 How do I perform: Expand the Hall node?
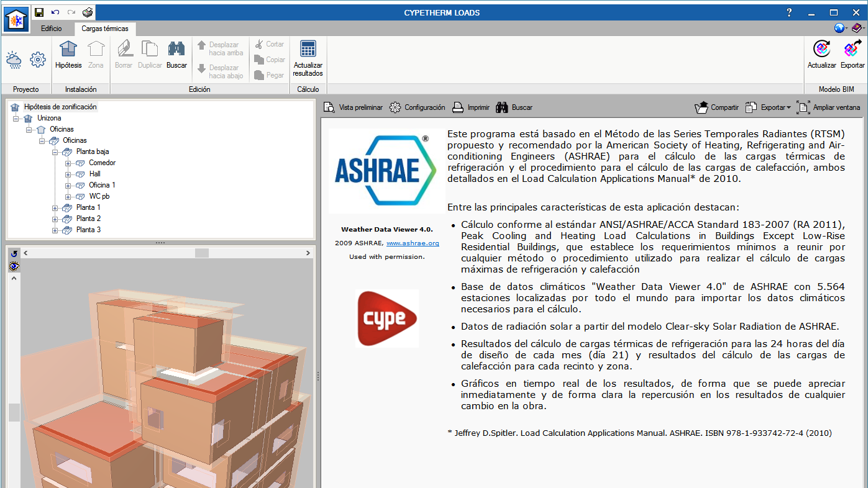(x=68, y=174)
